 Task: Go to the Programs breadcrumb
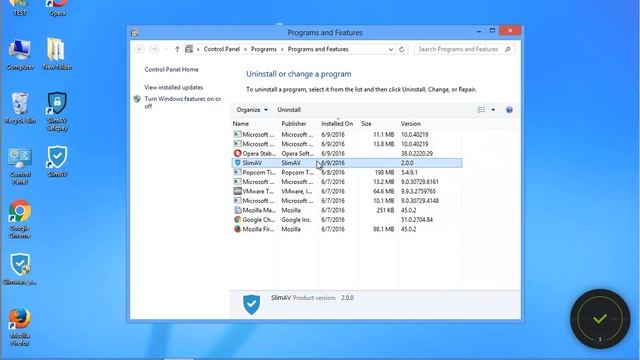(x=264, y=49)
